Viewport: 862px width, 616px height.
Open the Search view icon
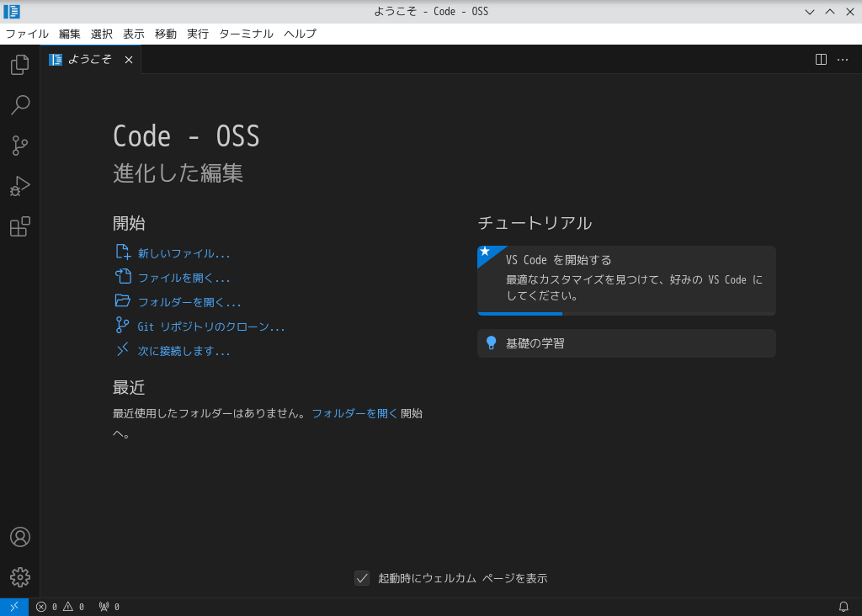pyautogui.click(x=20, y=105)
